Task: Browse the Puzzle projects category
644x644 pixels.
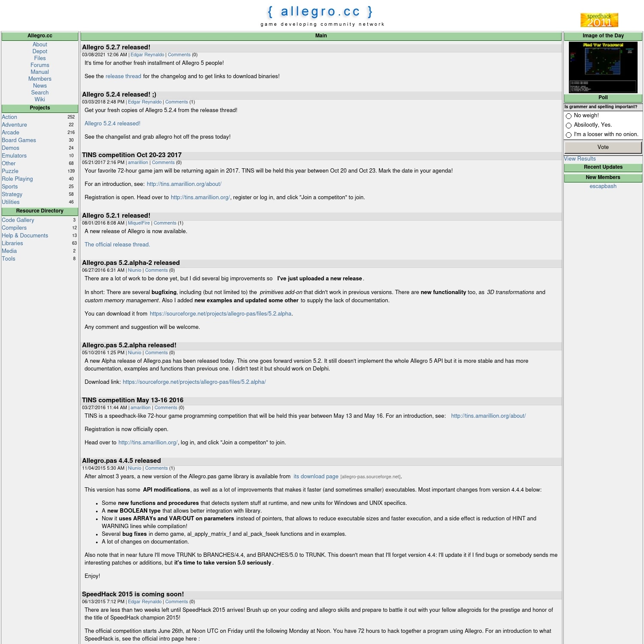Action: [10, 171]
